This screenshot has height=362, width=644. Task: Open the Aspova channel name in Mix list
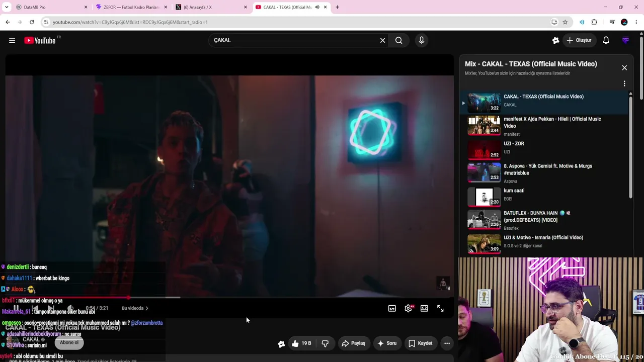pyautogui.click(x=511, y=182)
